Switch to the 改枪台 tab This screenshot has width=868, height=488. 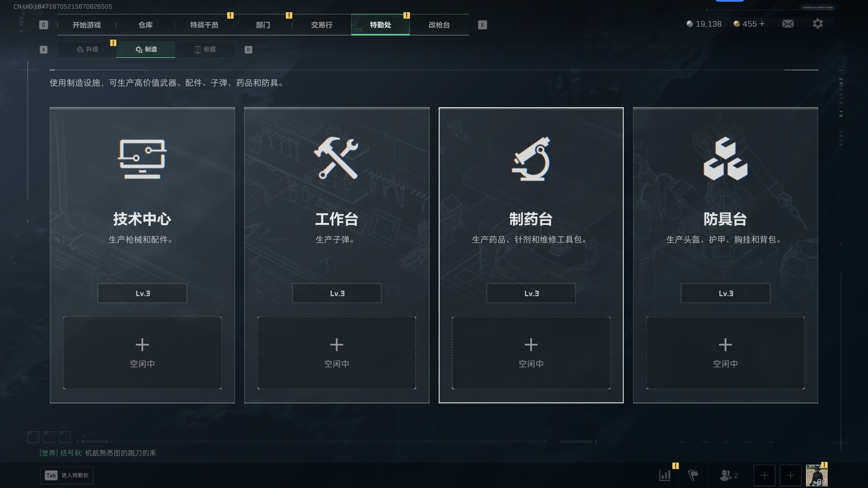pos(439,25)
